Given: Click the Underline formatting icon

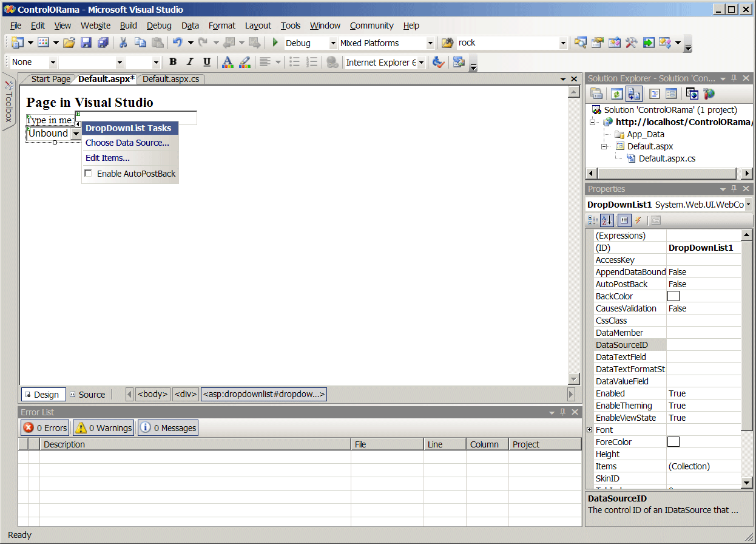Looking at the screenshot, I should coord(207,62).
